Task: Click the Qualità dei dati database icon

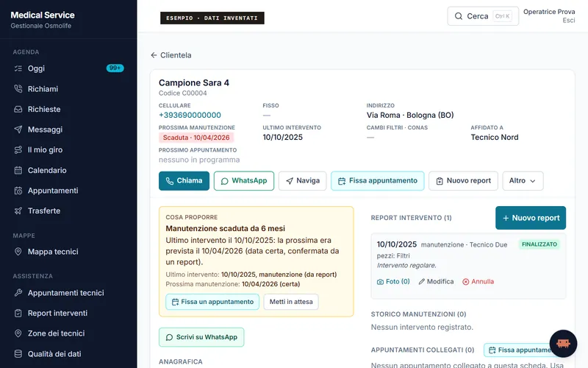Action: [x=18, y=354]
